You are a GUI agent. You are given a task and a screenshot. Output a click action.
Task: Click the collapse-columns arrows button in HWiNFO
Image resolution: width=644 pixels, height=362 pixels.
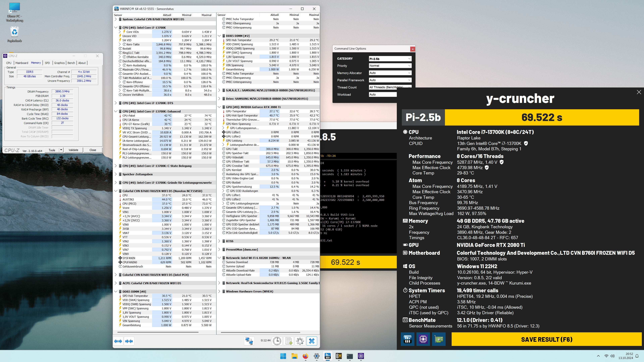click(129, 341)
